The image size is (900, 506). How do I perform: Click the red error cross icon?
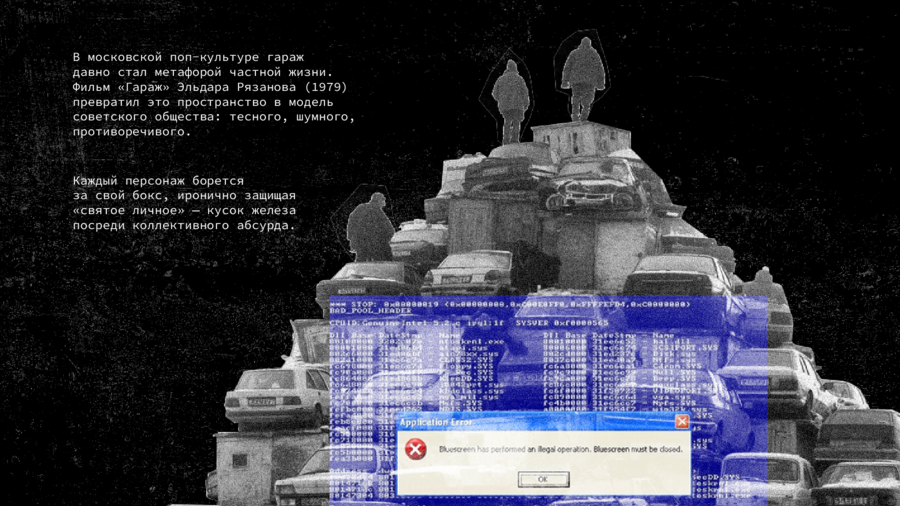point(415,449)
